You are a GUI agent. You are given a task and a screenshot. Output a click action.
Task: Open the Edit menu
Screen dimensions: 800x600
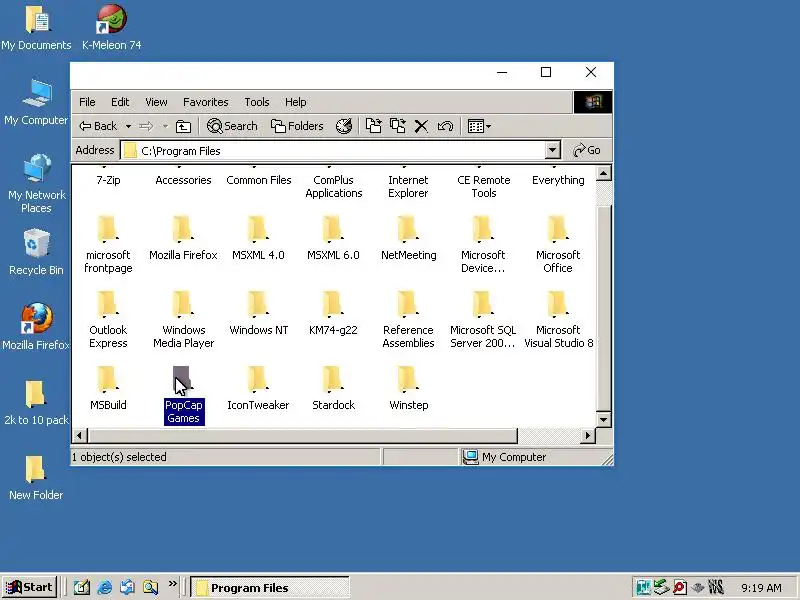point(120,102)
